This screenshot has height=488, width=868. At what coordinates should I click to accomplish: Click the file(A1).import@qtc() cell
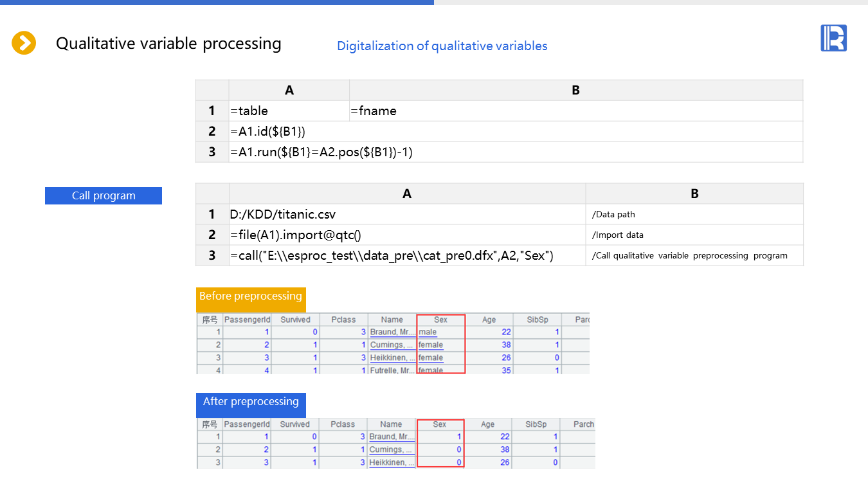click(x=406, y=235)
